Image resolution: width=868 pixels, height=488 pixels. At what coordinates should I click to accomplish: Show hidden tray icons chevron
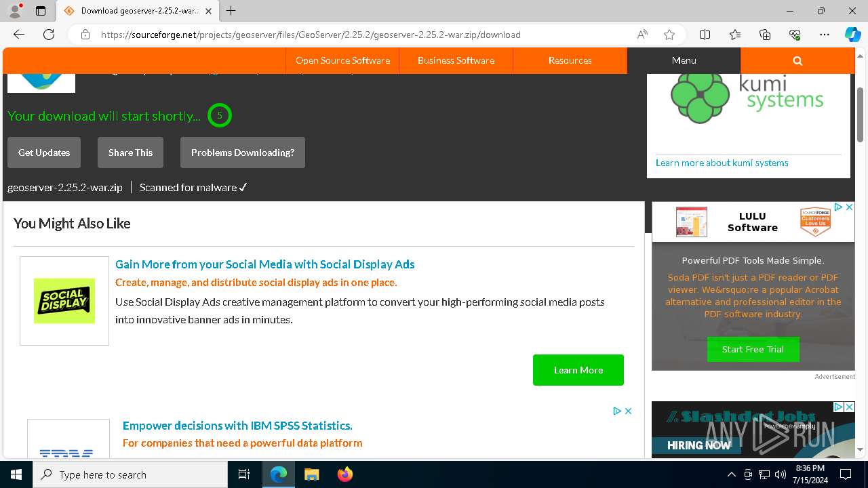[731, 474]
